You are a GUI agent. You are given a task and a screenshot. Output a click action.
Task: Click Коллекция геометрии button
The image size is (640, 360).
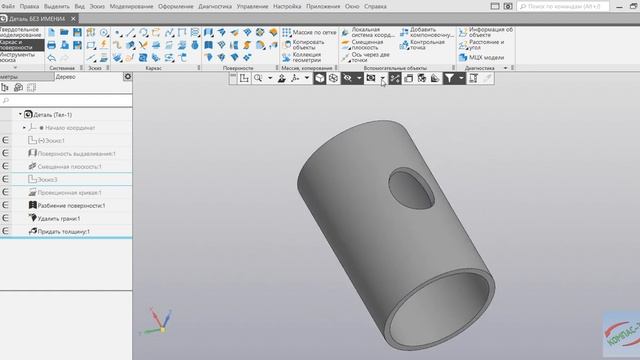[x=302, y=57]
